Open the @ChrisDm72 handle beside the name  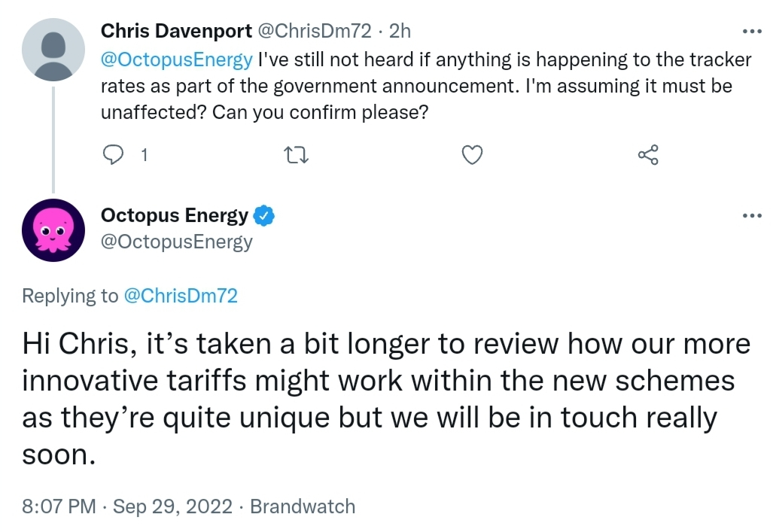pyautogui.click(x=315, y=31)
